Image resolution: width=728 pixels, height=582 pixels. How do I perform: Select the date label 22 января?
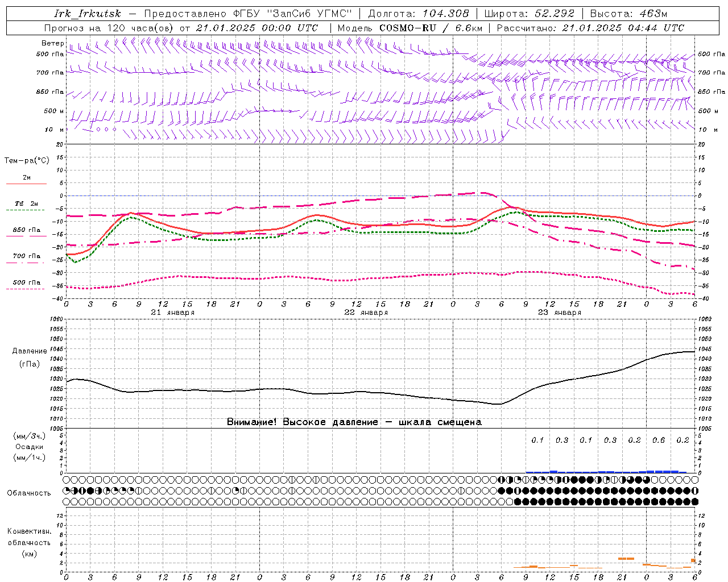pyautogui.click(x=366, y=313)
